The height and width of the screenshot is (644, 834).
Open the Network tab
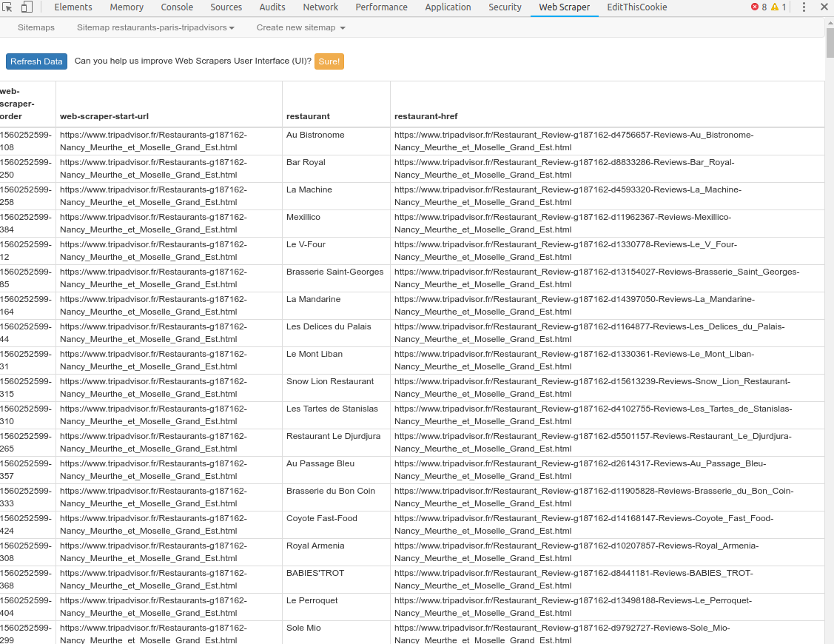pos(320,7)
